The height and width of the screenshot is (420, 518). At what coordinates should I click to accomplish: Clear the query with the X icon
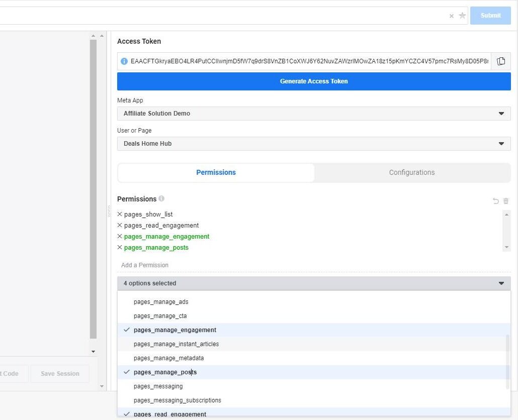[x=452, y=16]
